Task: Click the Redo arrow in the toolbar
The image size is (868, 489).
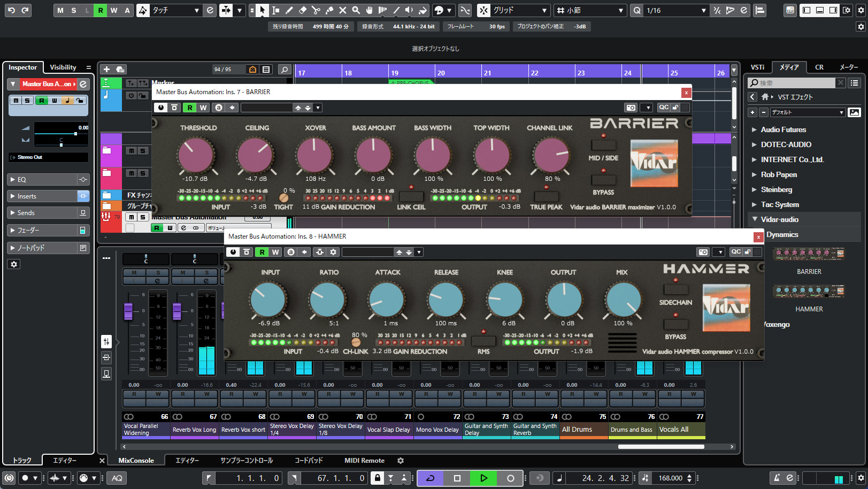Action: pos(25,10)
